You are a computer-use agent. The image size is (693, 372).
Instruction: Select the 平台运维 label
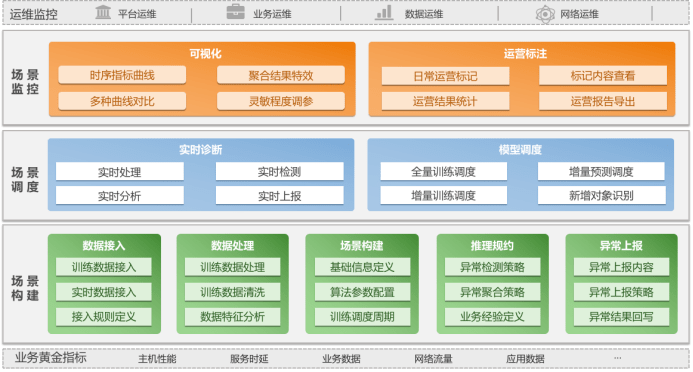click(137, 14)
